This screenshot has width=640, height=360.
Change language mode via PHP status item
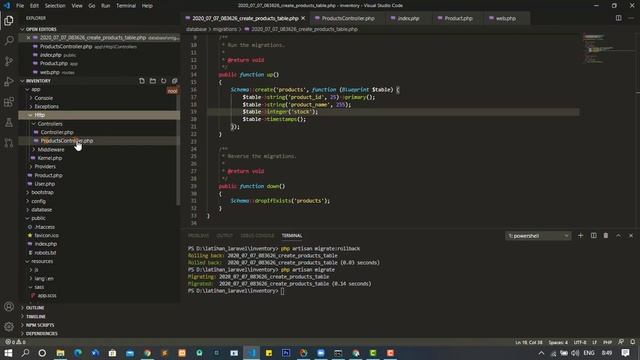tap(607, 342)
